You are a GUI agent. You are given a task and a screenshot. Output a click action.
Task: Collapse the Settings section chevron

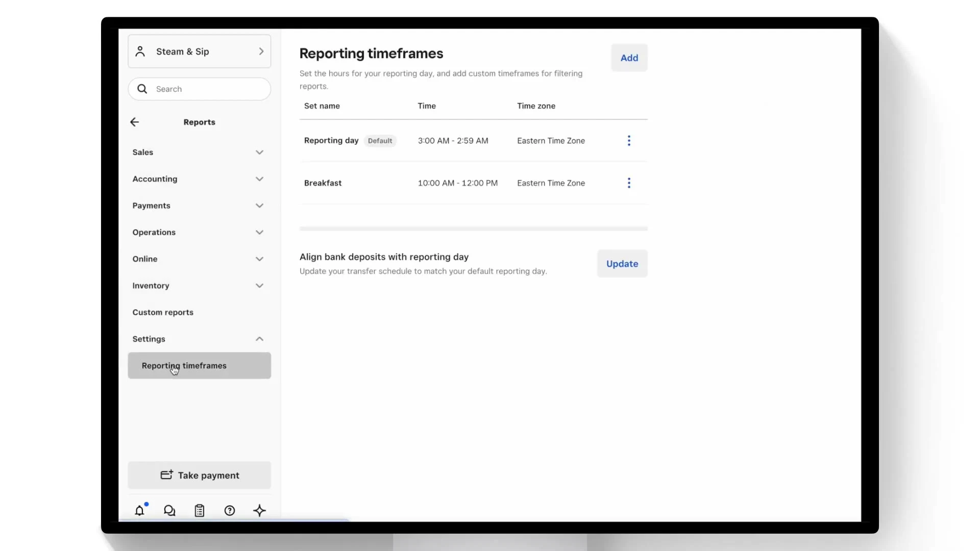tap(259, 339)
